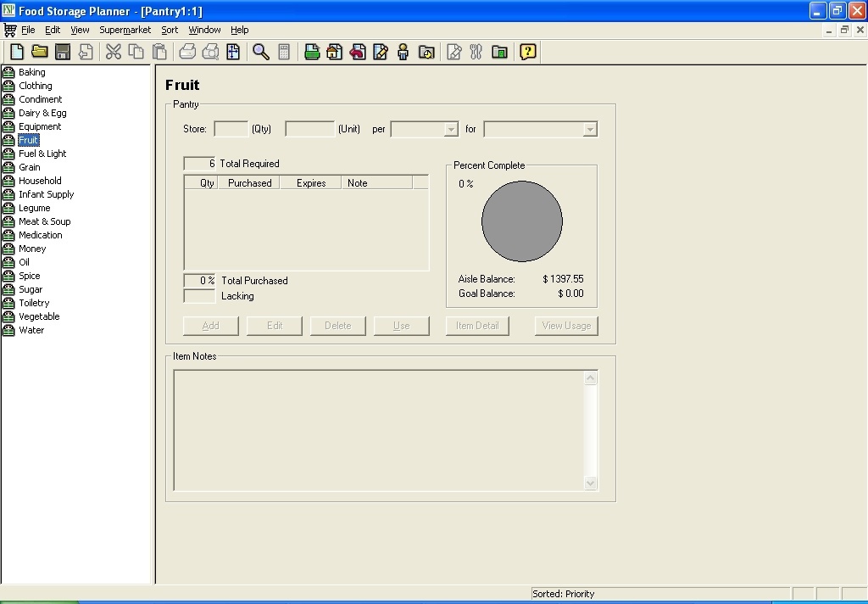868x604 pixels.
Task: Open the Sort menu
Action: click(x=169, y=30)
